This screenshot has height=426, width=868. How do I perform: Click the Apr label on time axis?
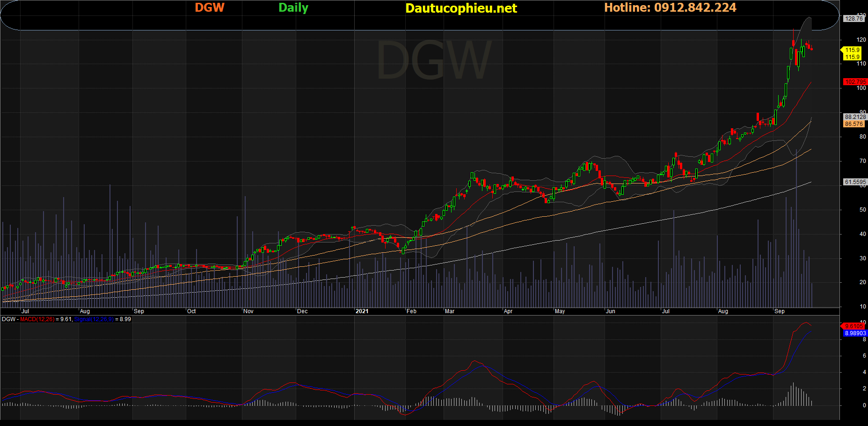coord(508,311)
